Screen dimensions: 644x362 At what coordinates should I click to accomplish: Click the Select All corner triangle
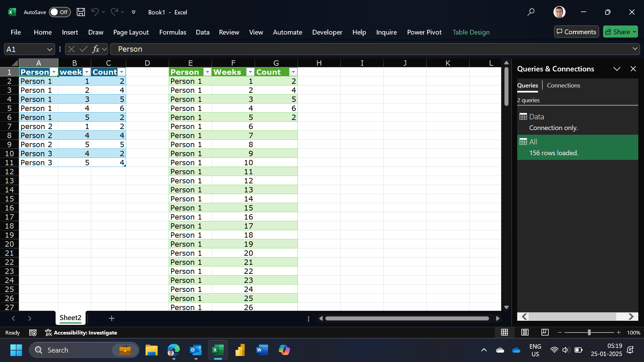coord(14,63)
